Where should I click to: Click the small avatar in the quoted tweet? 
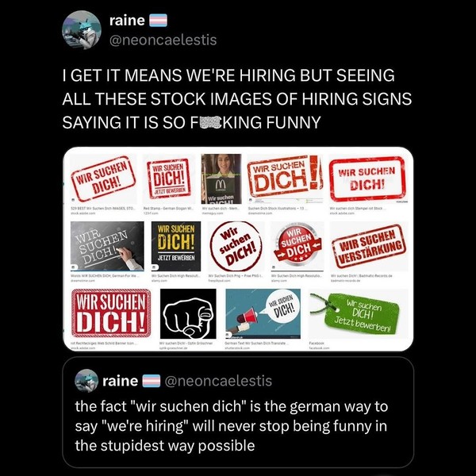[86, 382]
